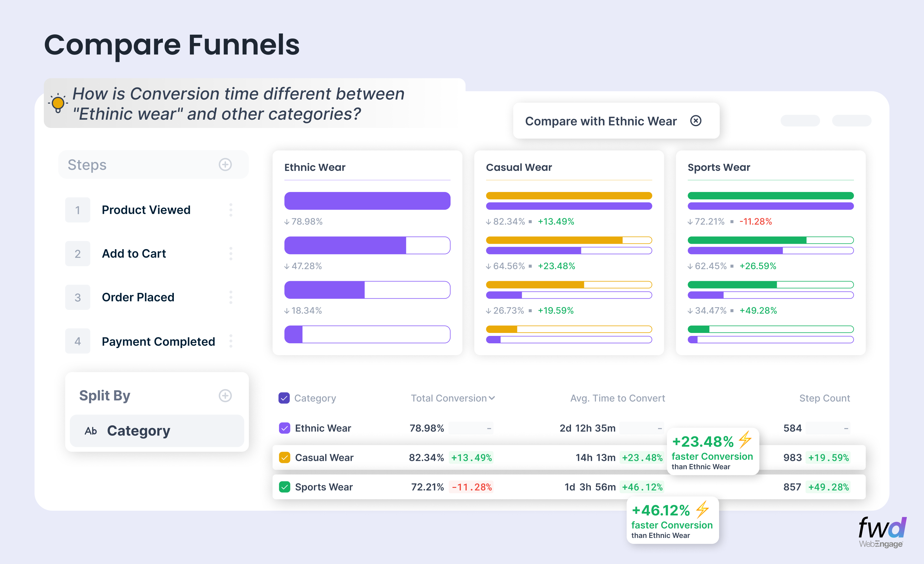Uncheck the Ethnic Wear row checkbox
Image resolution: width=924 pixels, height=564 pixels.
pos(284,428)
